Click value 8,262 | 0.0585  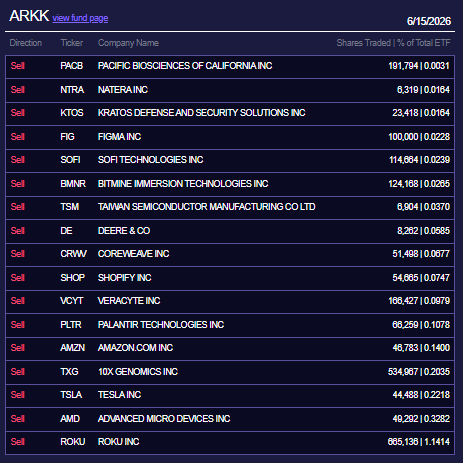pos(423,231)
